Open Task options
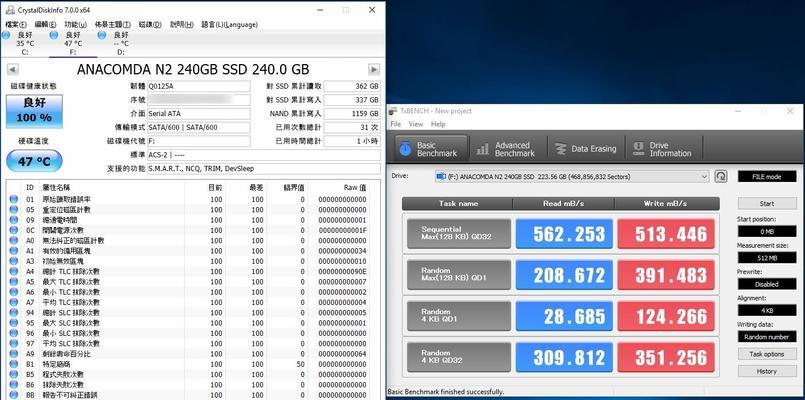The image size is (805, 400). [x=767, y=354]
